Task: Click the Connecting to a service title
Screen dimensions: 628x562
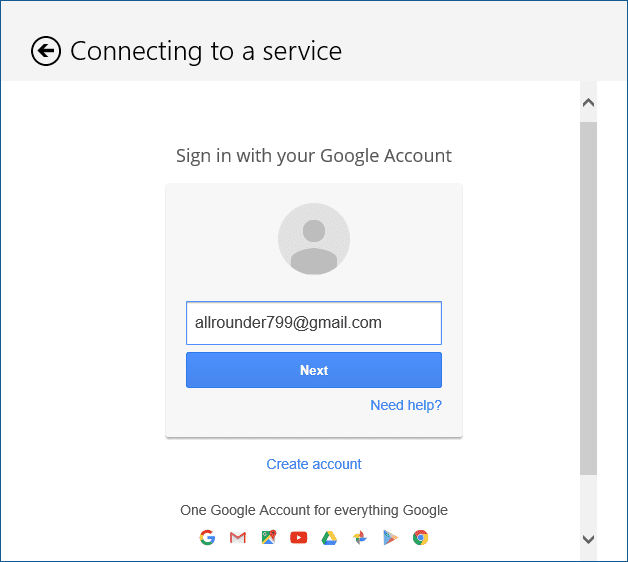Action: pyautogui.click(x=206, y=51)
